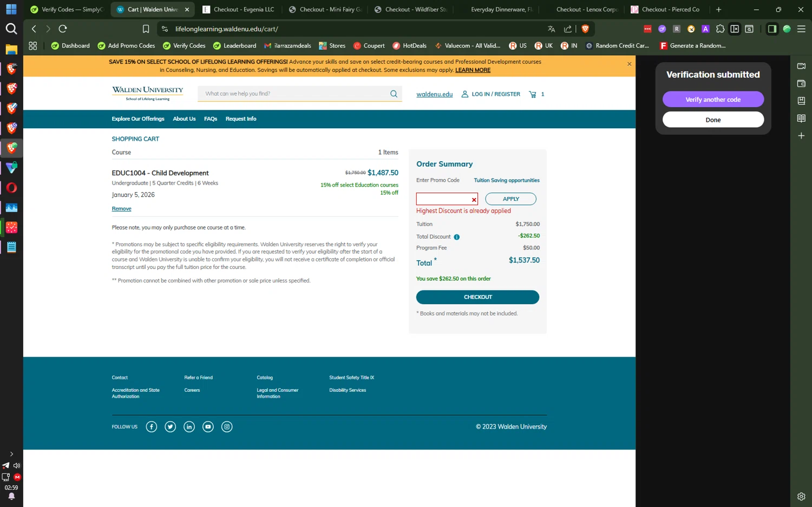Toggle the browser sidebar panel icon

[772, 29]
